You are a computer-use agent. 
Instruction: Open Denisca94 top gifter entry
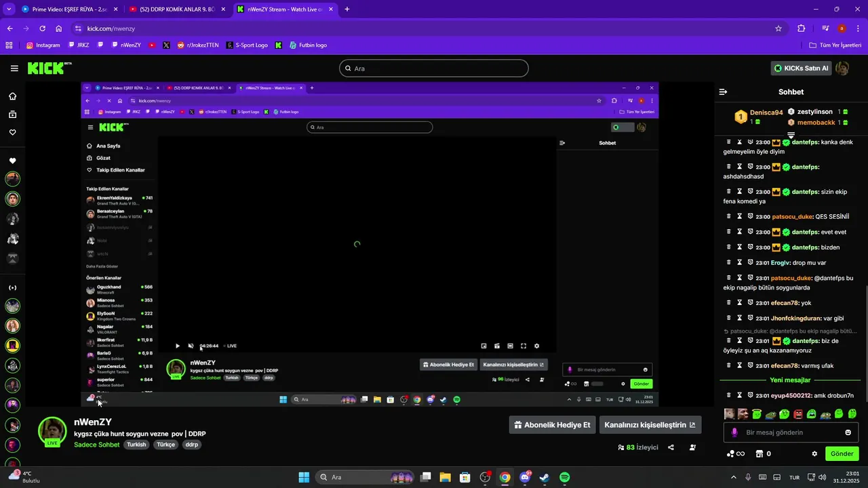click(759, 117)
